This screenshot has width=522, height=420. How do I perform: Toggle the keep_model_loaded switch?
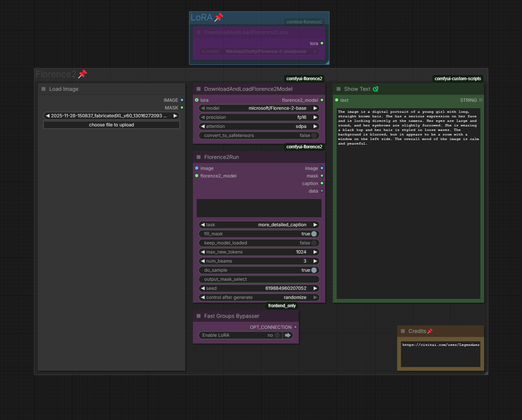[x=314, y=243]
